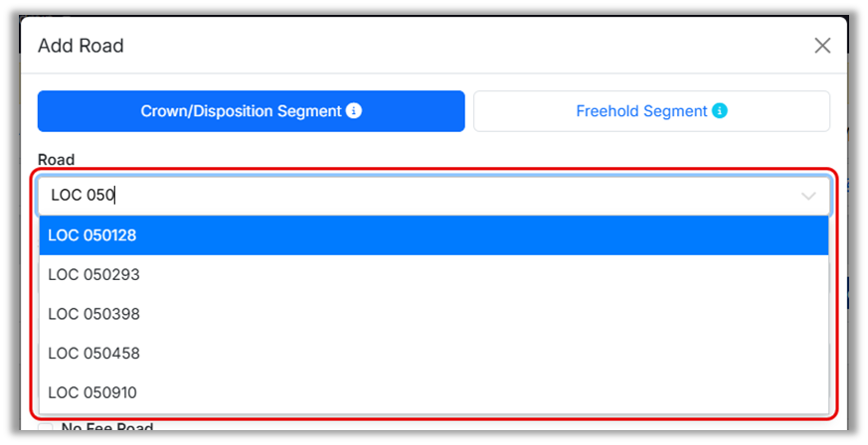Click the Add Road dialog title

(81, 46)
